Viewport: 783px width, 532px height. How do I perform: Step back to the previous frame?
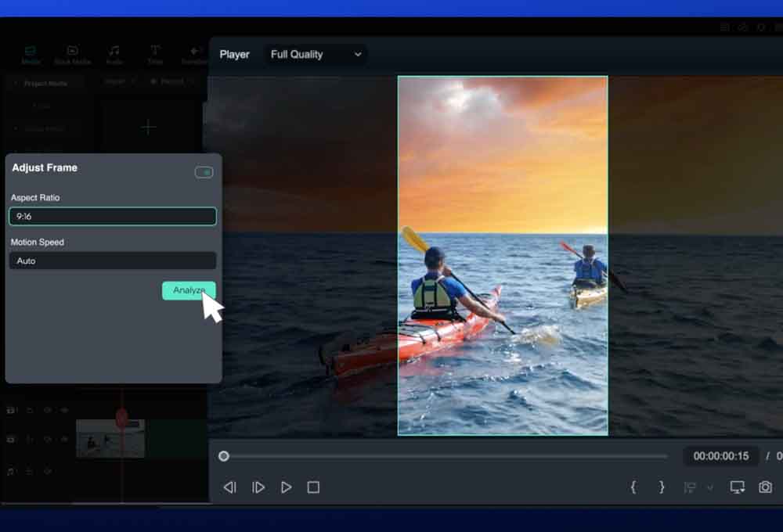[229, 487]
